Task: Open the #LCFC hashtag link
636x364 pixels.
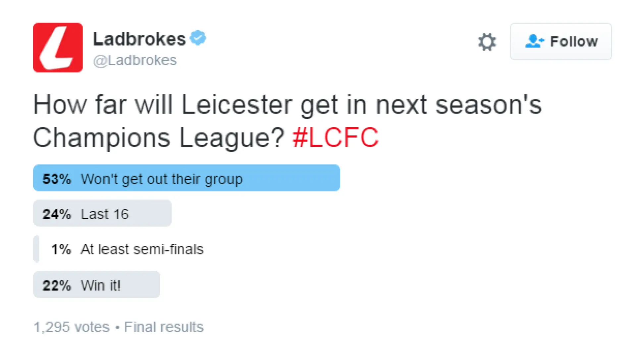Action: click(x=335, y=137)
